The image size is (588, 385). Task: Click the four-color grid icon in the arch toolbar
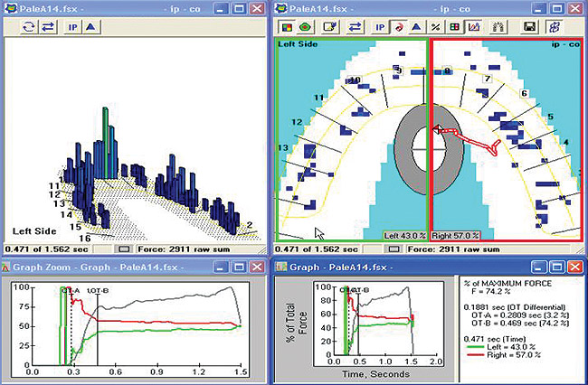(x=454, y=26)
